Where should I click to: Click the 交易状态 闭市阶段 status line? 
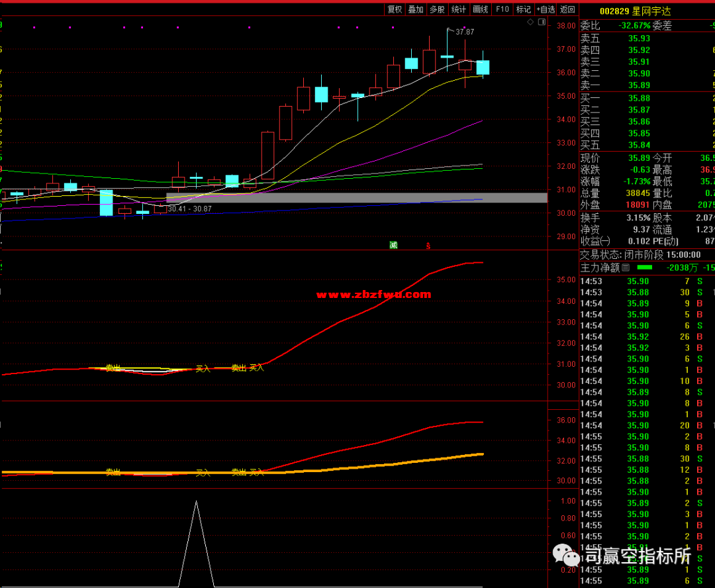coord(640,254)
